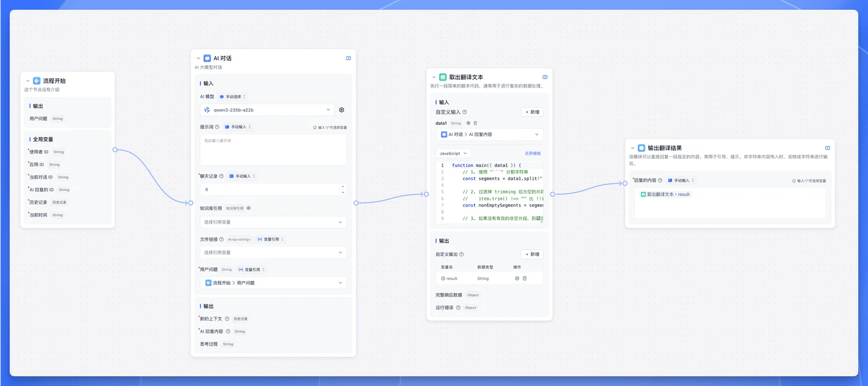Image resolution: width=868 pixels, height=386 pixels.
Task: Click help icon beside 新的上下文
Action: [x=227, y=318]
